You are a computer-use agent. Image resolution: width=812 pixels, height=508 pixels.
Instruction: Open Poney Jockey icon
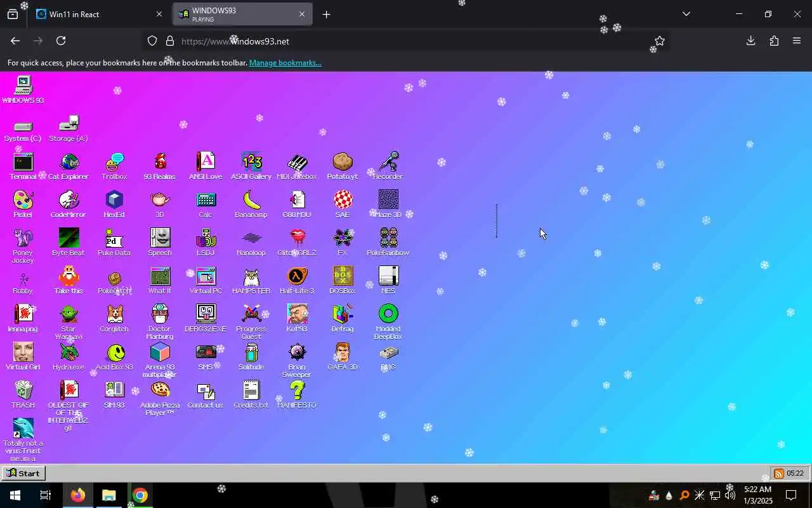pyautogui.click(x=23, y=246)
